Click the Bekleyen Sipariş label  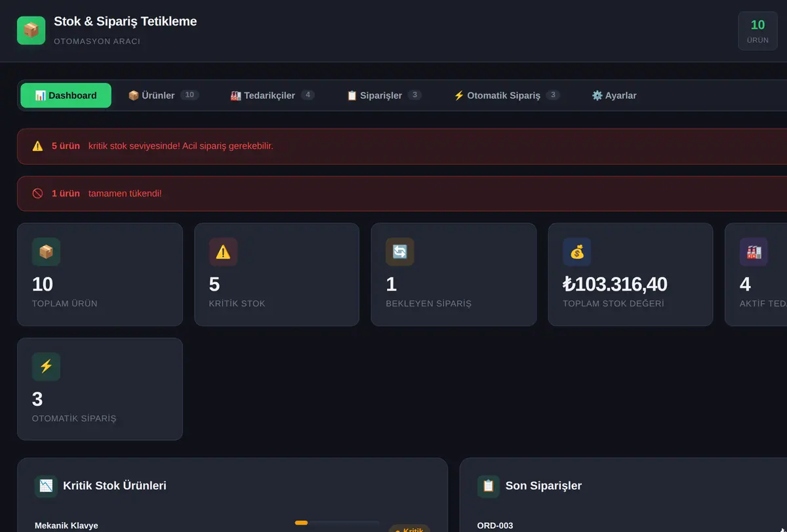pos(429,304)
